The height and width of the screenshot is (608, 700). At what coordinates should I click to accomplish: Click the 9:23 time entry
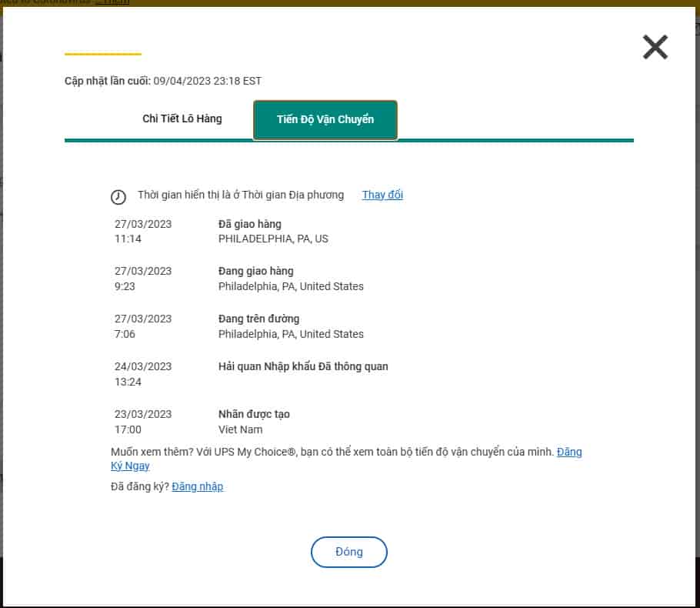pos(125,286)
